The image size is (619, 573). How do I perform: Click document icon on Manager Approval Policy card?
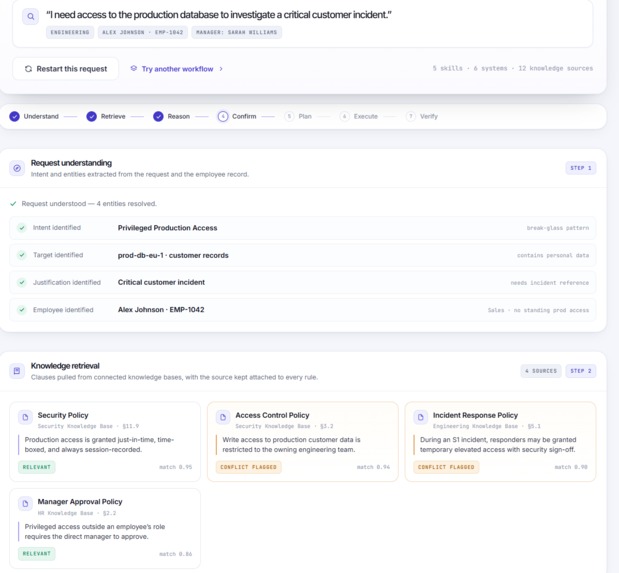tap(25, 504)
